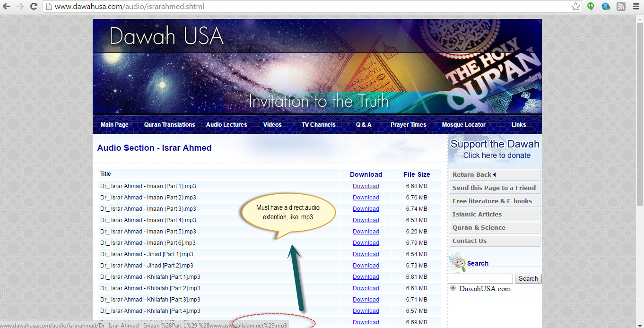Viewport: 644px width, 328px height.
Task: Download Khilafah [Part 3].mp3
Action: tap(366, 300)
